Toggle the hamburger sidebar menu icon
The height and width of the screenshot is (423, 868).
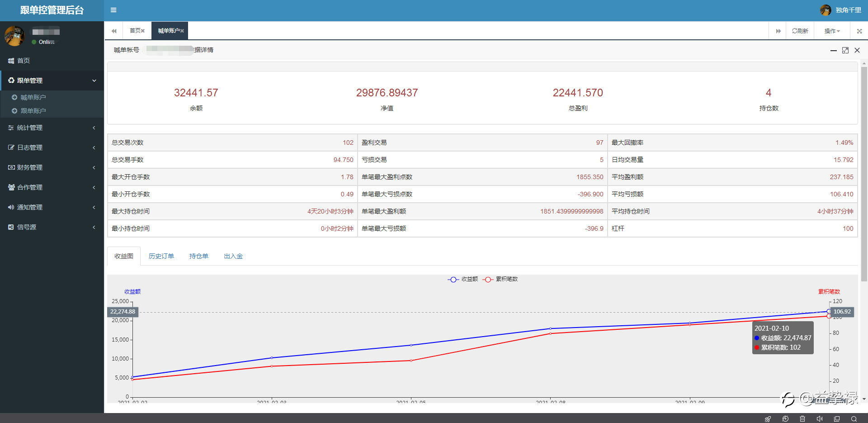tap(113, 10)
